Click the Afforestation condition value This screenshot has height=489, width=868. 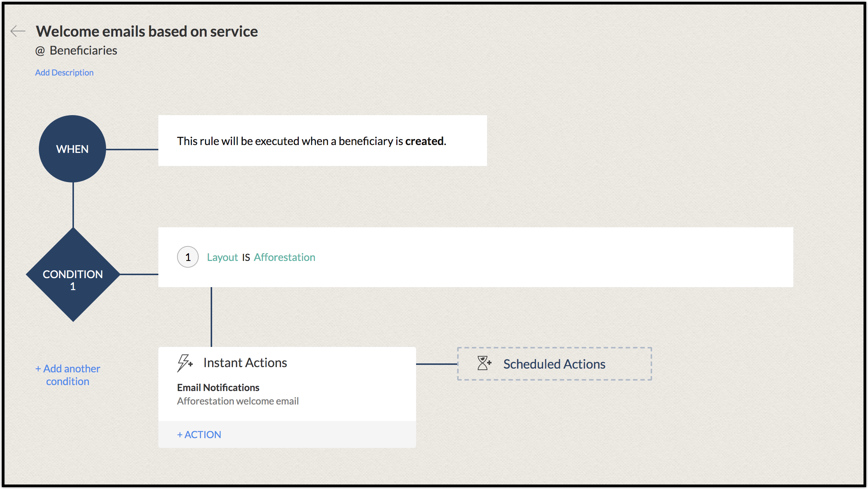(285, 257)
